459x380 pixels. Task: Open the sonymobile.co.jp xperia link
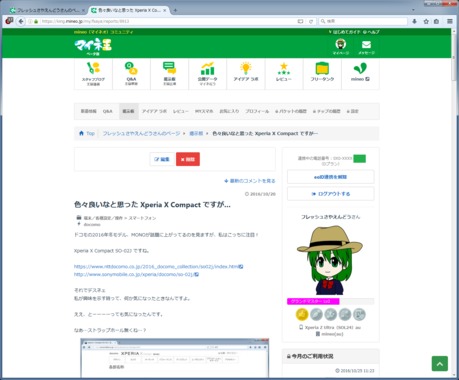136,275
